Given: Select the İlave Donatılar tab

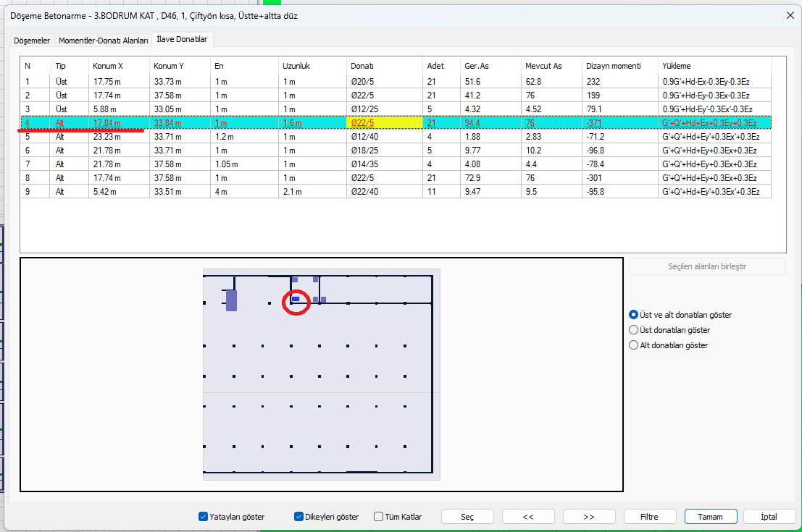Looking at the screenshot, I should coord(182,39).
